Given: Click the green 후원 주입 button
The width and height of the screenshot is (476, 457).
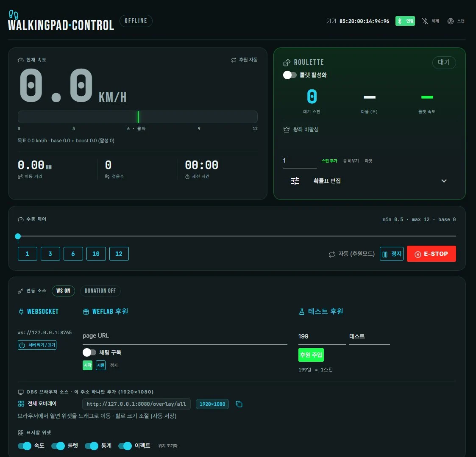Looking at the screenshot, I should (311, 355).
